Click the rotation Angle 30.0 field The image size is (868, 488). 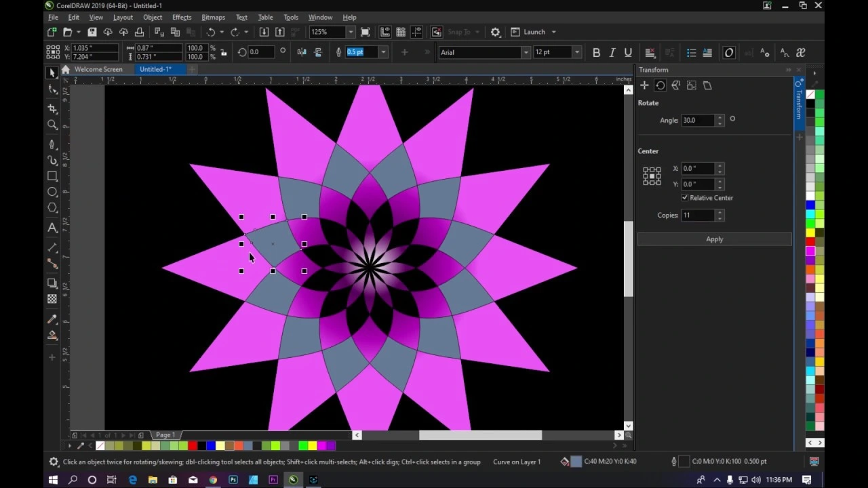[x=698, y=120]
